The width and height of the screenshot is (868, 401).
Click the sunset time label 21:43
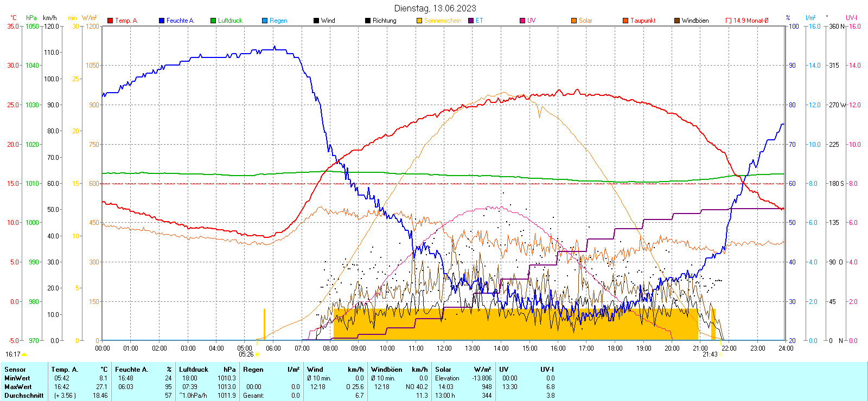(710, 354)
